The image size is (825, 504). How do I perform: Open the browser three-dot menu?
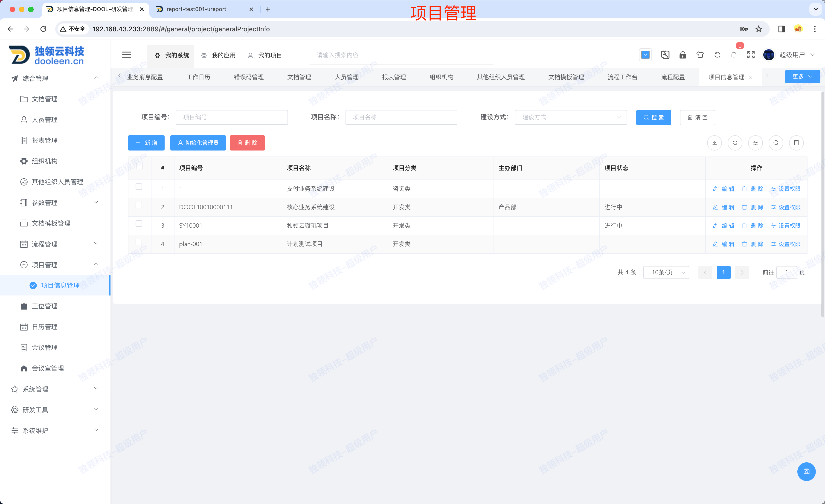point(815,29)
